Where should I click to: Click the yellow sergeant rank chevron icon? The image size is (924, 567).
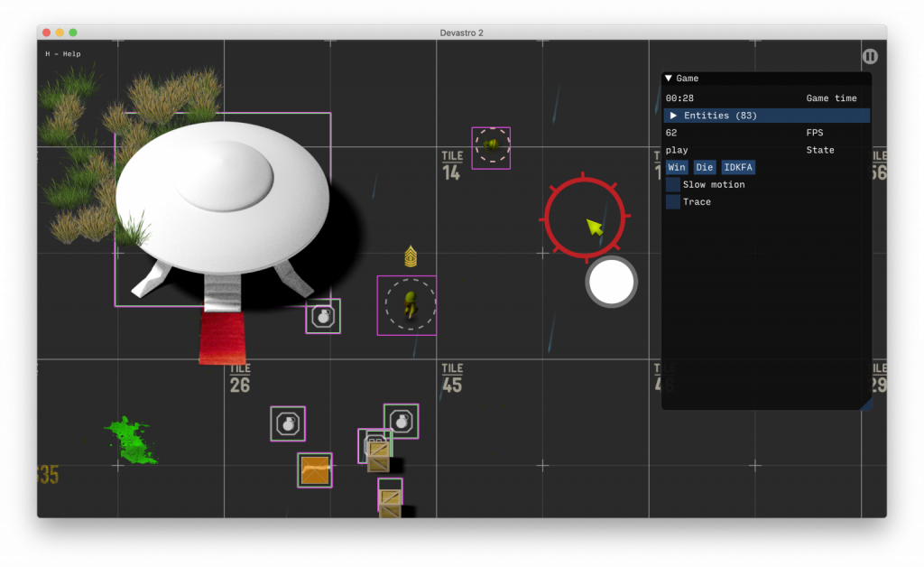pyautogui.click(x=411, y=256)
